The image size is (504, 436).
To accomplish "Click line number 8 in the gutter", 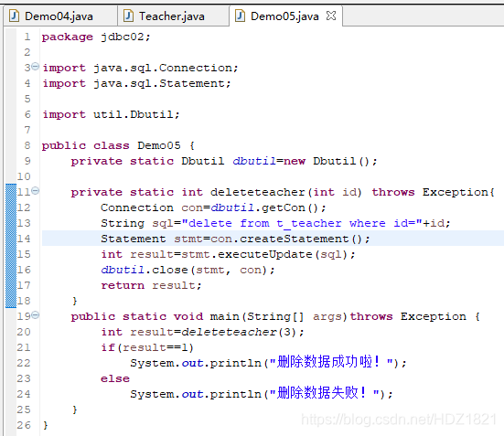I will 27,145.
